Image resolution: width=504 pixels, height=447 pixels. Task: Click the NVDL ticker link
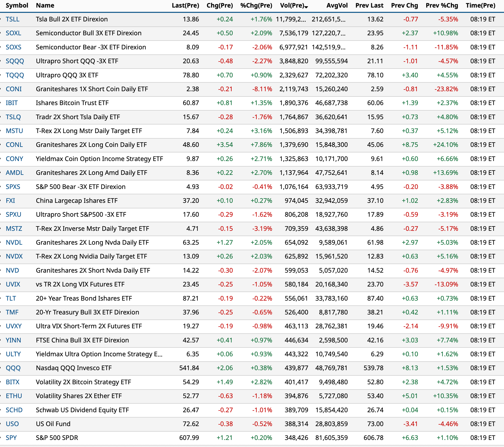pos(14,242)
